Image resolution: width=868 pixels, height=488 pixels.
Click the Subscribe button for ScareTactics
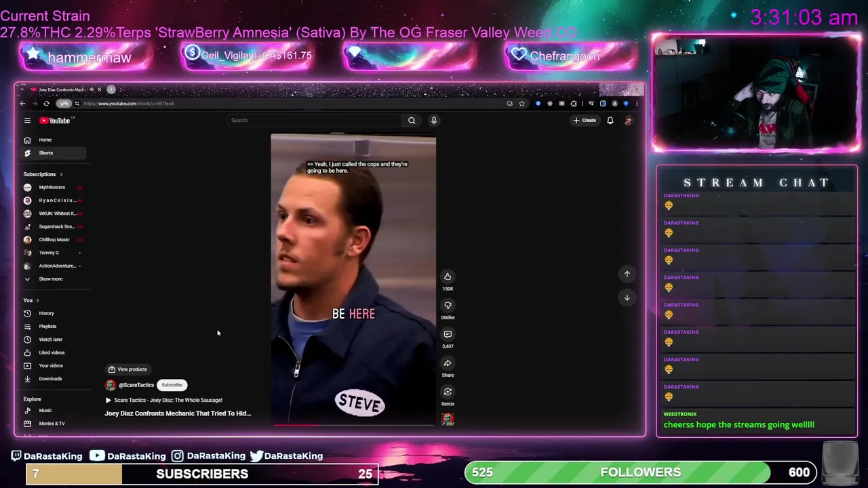point(172,385)
